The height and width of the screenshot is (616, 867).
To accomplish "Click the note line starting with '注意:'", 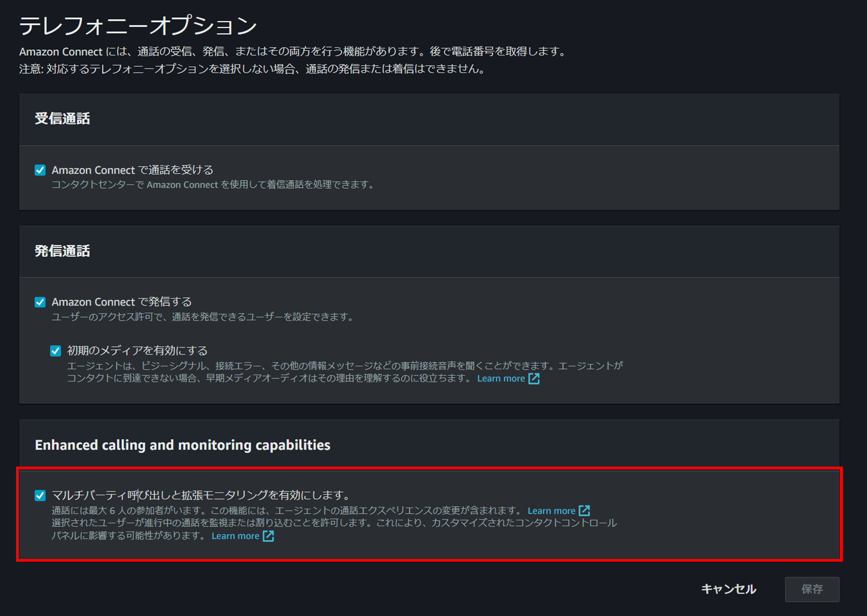I will pyautogui.click(x=253, y=69).
